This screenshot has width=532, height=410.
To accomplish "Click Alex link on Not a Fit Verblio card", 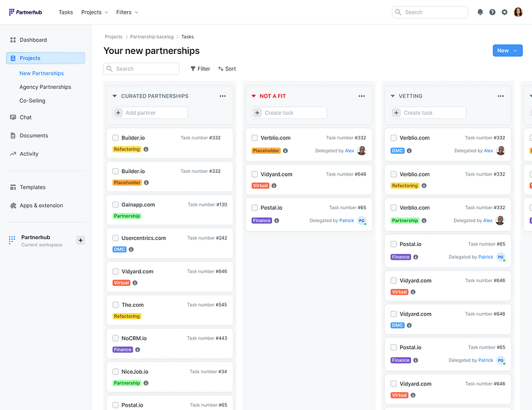I will click(x=349, y=150).
